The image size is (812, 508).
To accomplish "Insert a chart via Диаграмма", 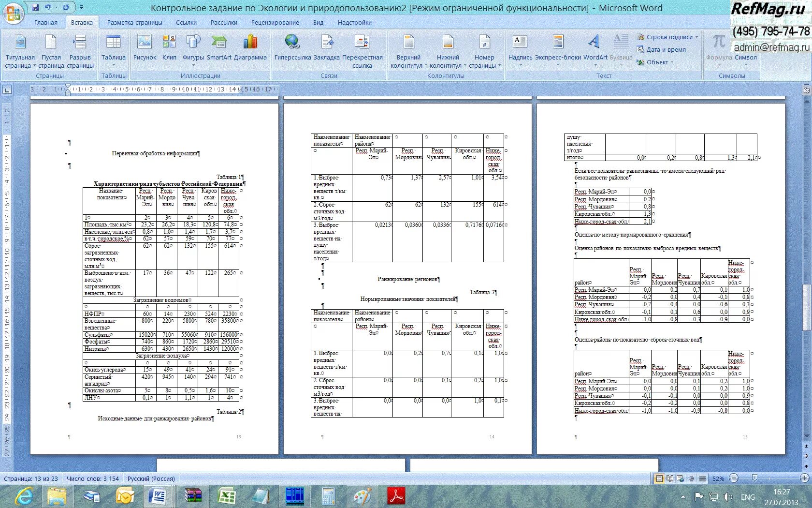I will click(250, 47).
